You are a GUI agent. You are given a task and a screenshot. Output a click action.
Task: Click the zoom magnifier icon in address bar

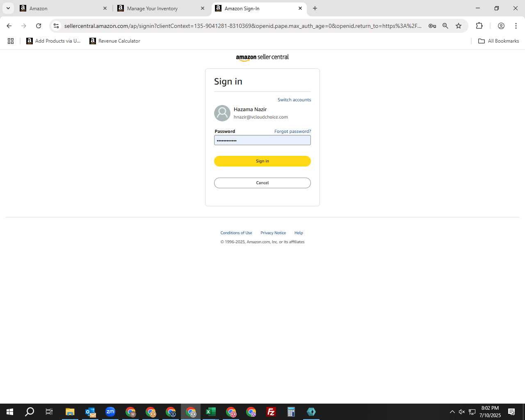[445, 26]
